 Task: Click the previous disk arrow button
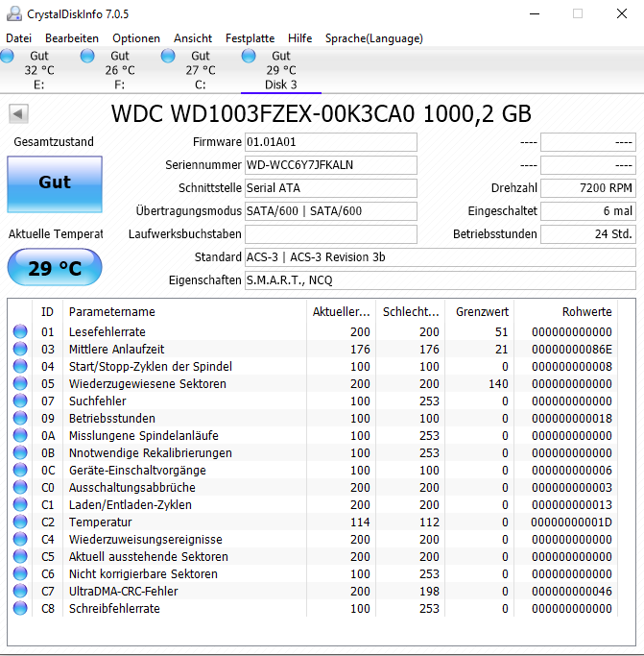(18, 113)
